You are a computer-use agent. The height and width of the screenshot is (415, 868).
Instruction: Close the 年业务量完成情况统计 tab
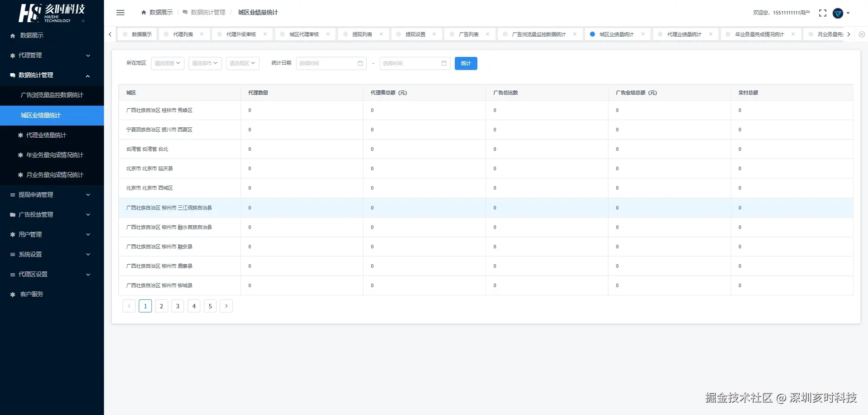793,34
